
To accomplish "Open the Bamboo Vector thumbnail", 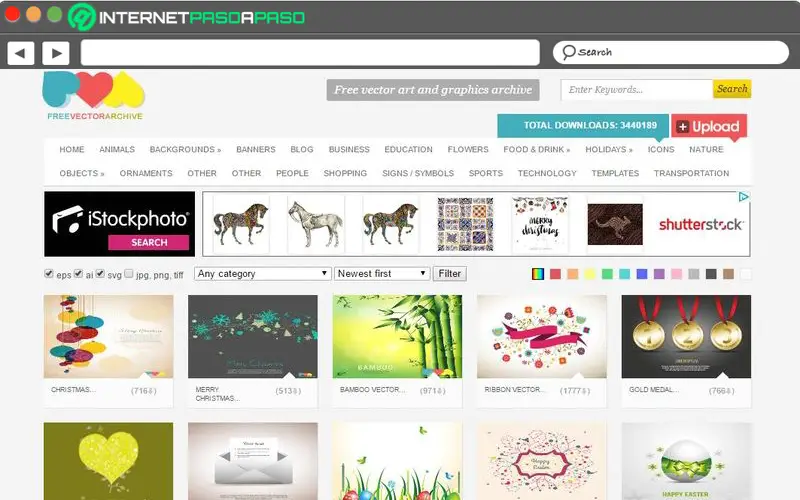I will (x=397, y=336).
